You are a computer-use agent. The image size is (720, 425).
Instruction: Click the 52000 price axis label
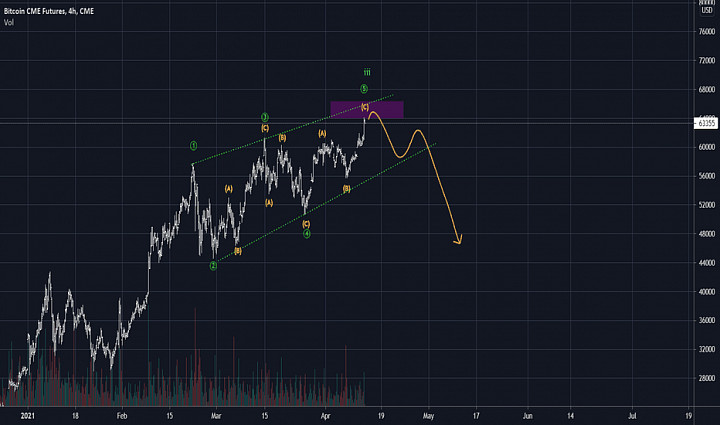coord(707,205)
